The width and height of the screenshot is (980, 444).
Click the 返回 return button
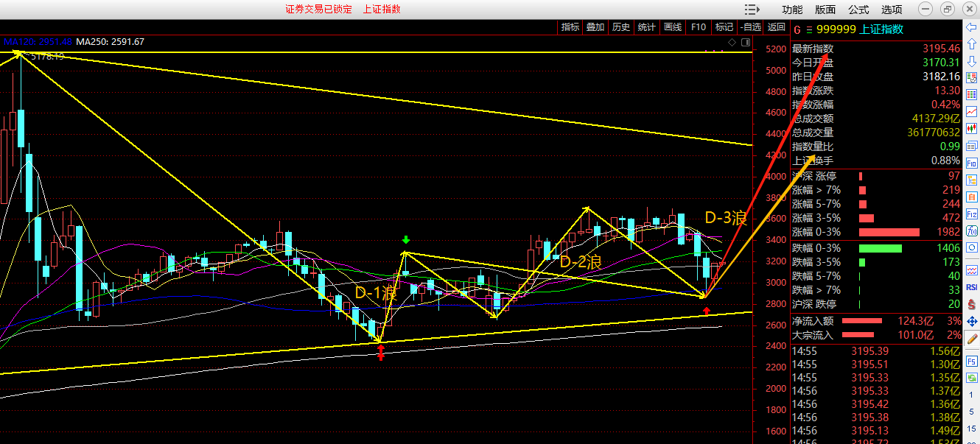tap(777, 27)
